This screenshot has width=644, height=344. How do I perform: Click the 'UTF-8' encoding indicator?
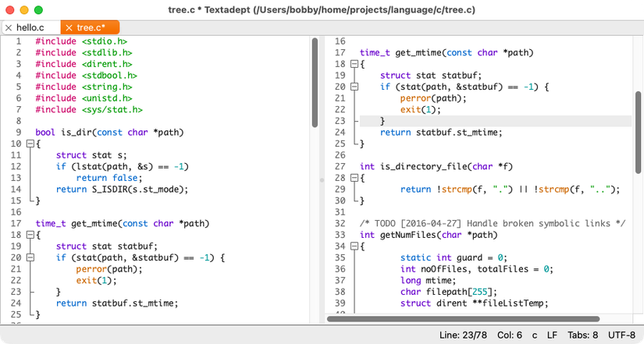click(621, 335)
